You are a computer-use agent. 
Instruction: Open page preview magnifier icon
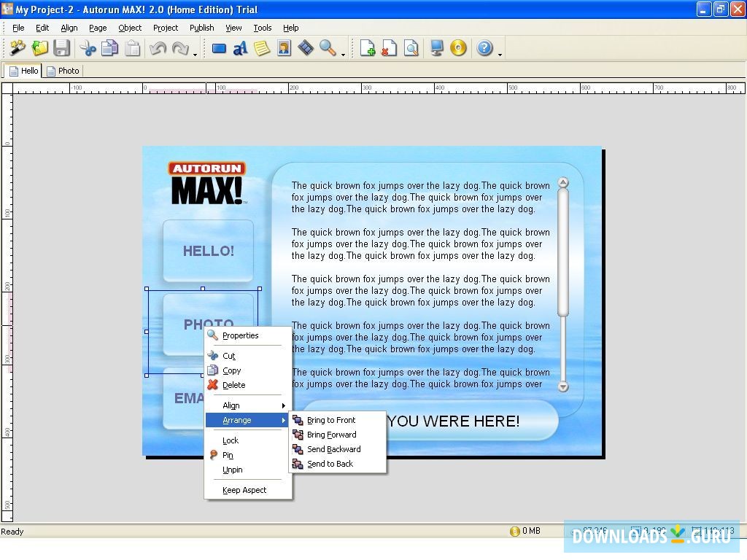click(x=411, y=48)
